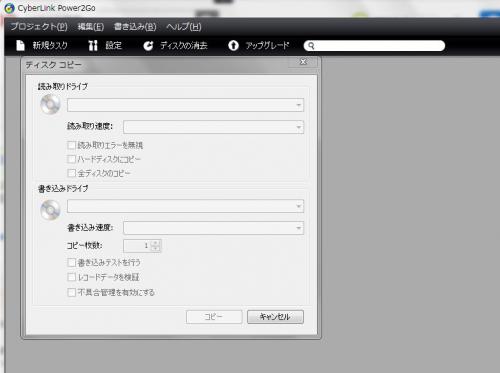Select 新規タスク toolbar label
Image resolution: width=500 pixels, height=373 pixels.
pos(50,45)
